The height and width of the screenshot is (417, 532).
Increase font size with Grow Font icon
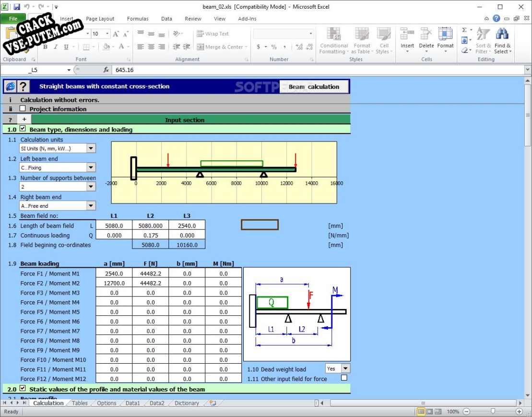pos(116,34)
